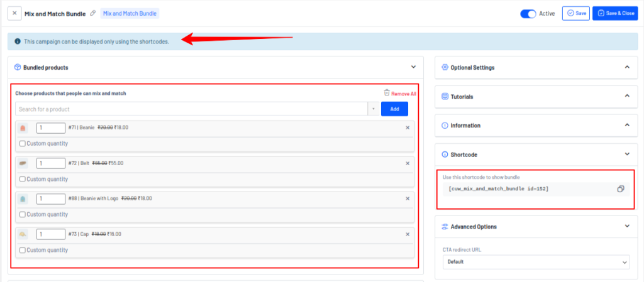The image size is (644, 282).
Task: Remove the Beanie product with its X icon
Action: click(408, 127)
